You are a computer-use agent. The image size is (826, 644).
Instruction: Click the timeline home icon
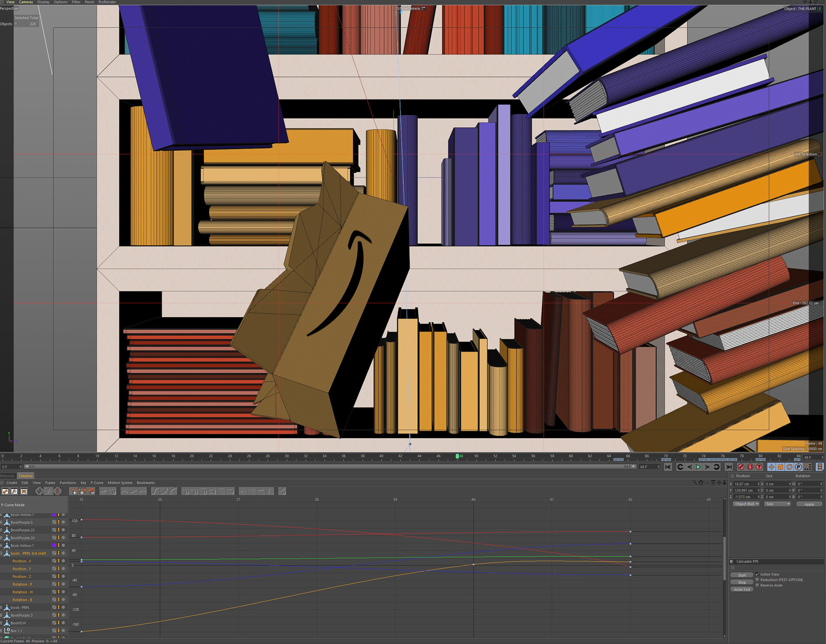click(701, 483)
